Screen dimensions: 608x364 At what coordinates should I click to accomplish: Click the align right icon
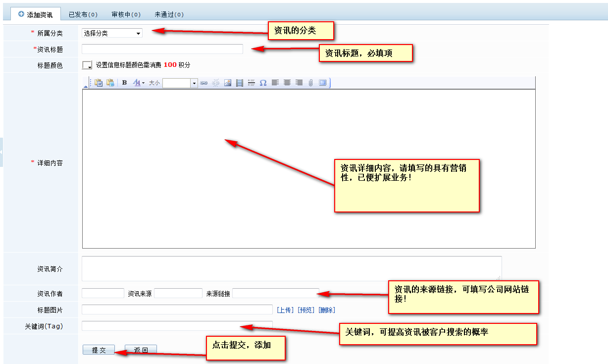(299, 83)
